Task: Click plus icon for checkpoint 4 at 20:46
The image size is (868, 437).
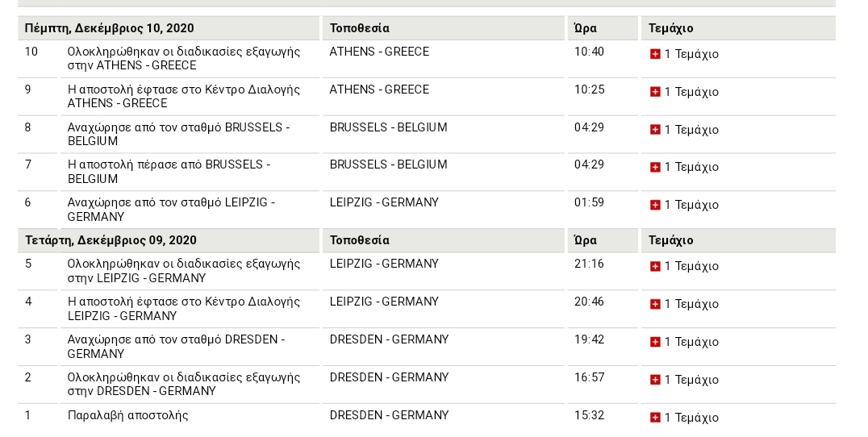Action: point(655,304)
